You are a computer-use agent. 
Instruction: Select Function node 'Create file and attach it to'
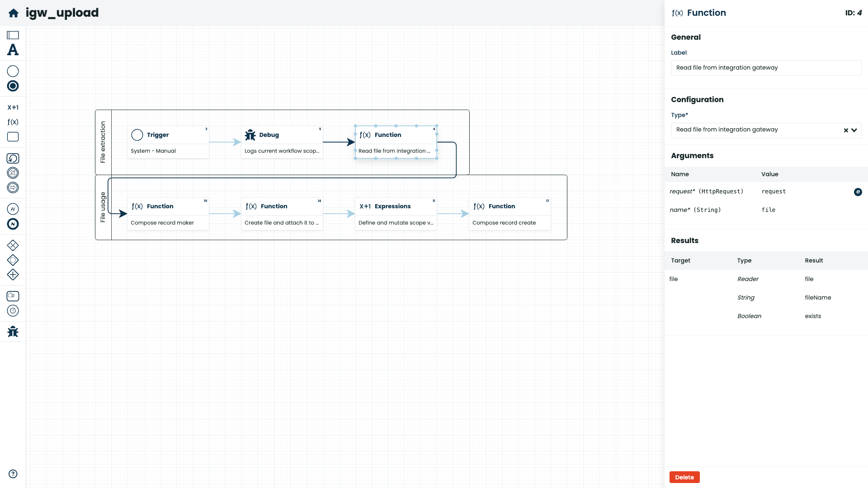pos(282,214)
